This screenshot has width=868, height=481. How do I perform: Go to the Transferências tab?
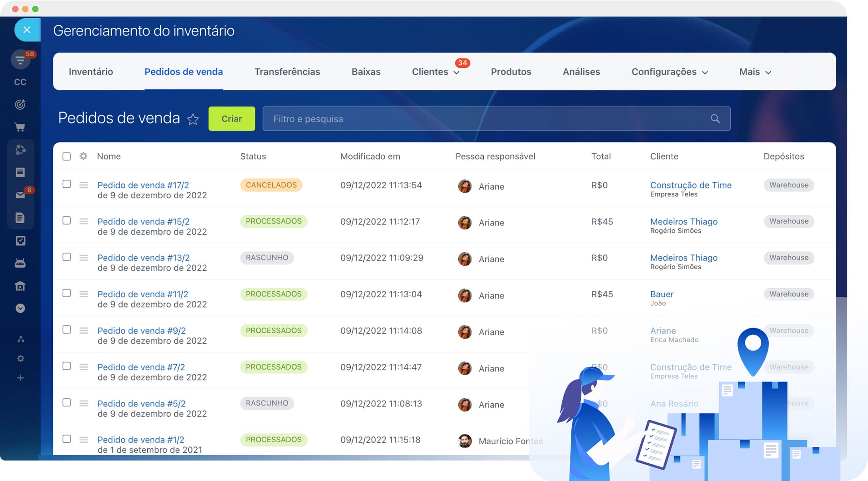287,72
